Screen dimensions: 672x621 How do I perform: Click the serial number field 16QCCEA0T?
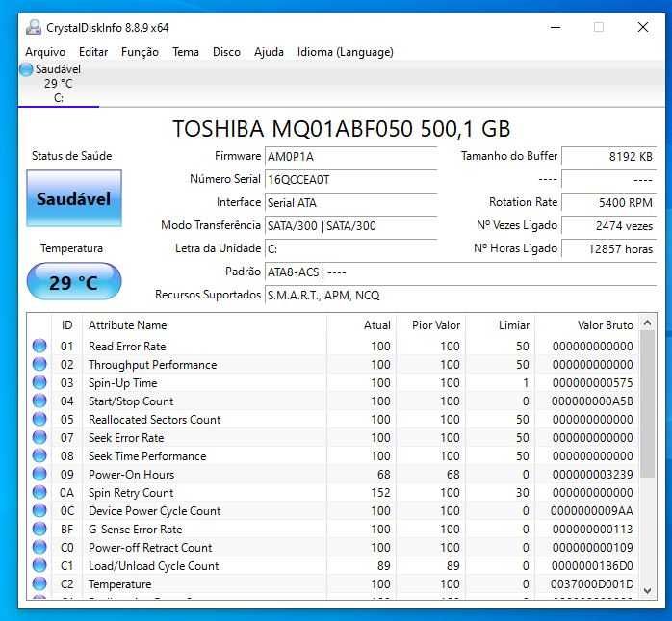[x=351, y=180]
